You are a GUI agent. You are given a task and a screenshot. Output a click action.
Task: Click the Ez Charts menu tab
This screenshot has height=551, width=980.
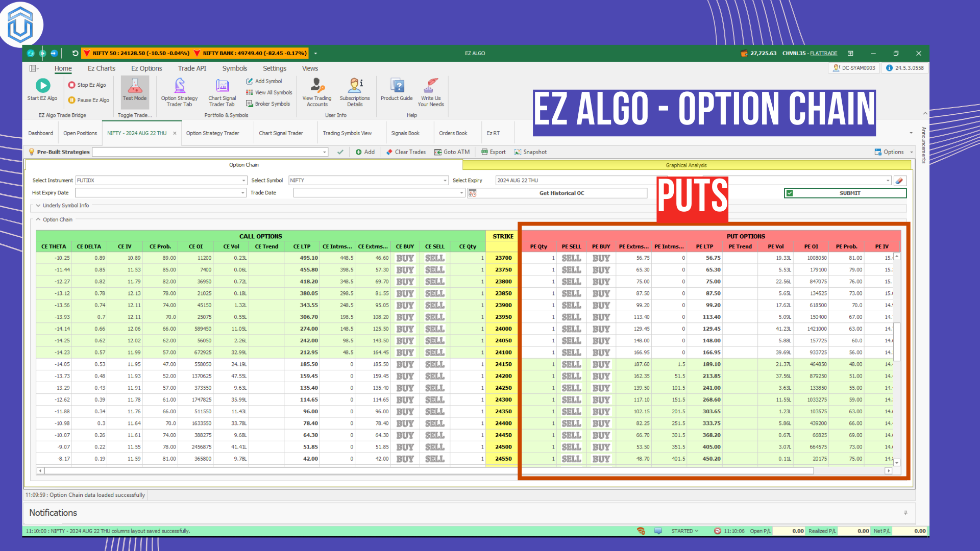[x=102, y=68]
